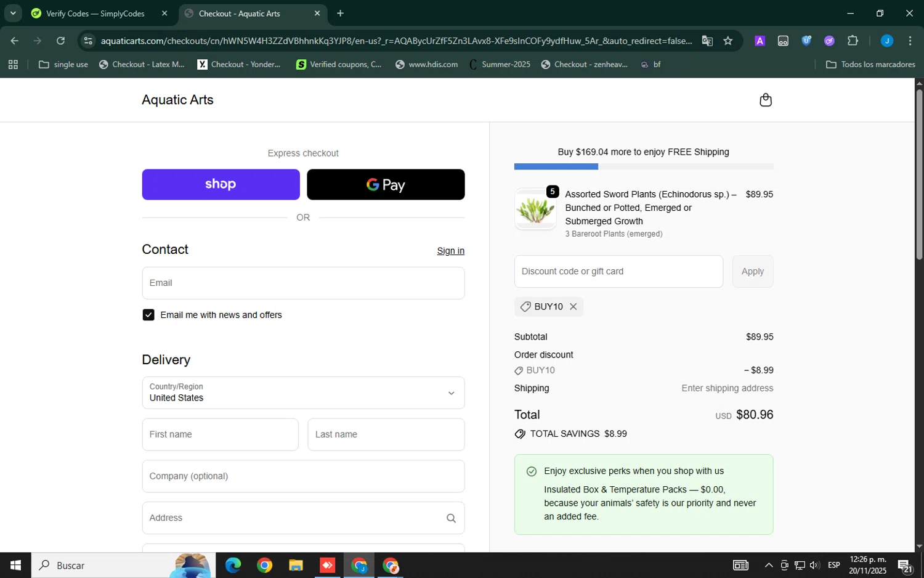The image size is (924, 578).
Task: Click the free shipping progress bar
Action: coord(644,166)
